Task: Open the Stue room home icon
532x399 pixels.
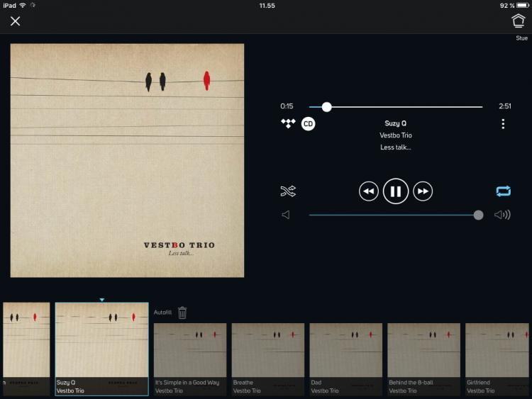Action: click(x=519, y=21)
